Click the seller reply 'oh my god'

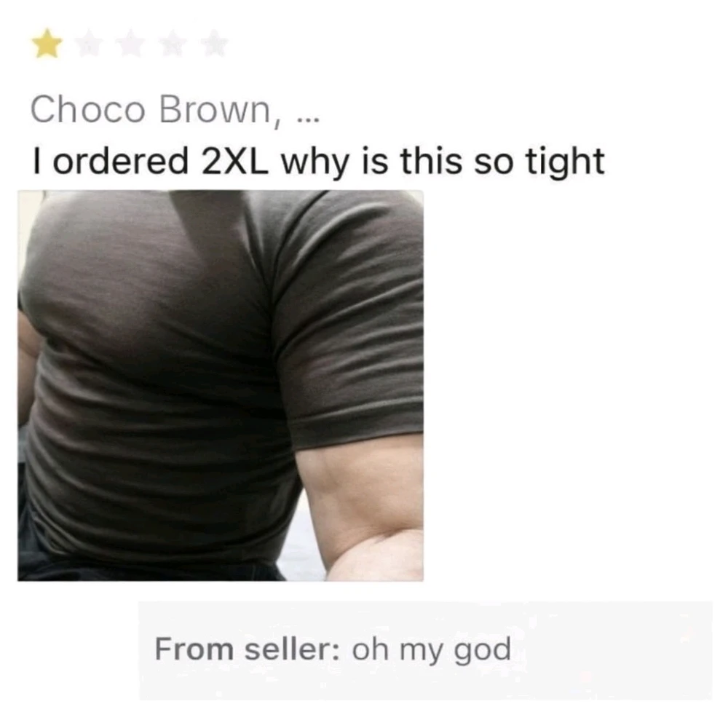click(432, 650)
